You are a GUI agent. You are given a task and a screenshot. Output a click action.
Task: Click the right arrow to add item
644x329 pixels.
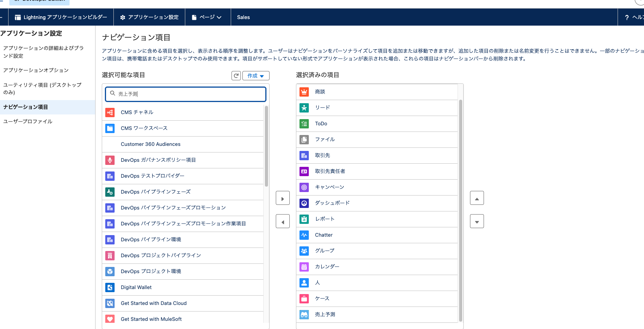[x=283, y=198]
